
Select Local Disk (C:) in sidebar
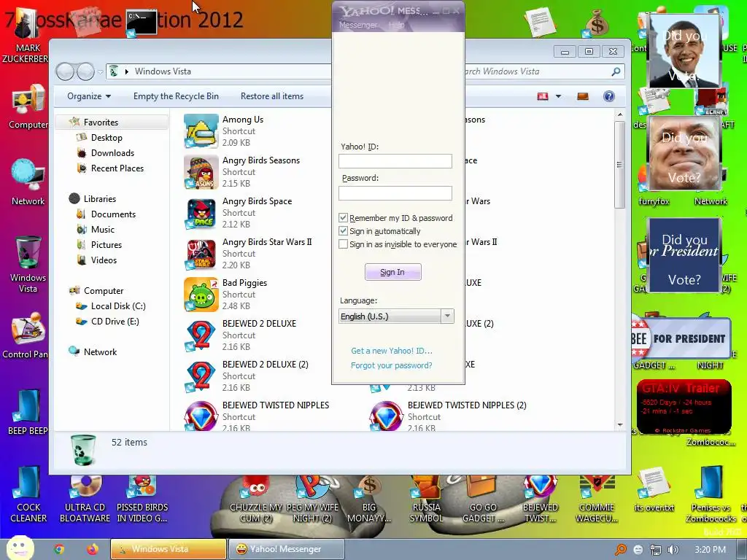point(118,306)
